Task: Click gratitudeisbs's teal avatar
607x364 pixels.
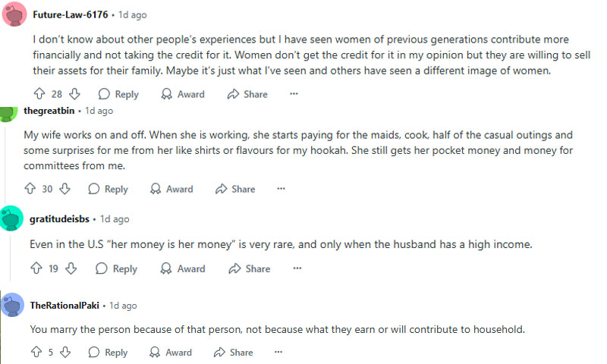Action: pos(11,218)
